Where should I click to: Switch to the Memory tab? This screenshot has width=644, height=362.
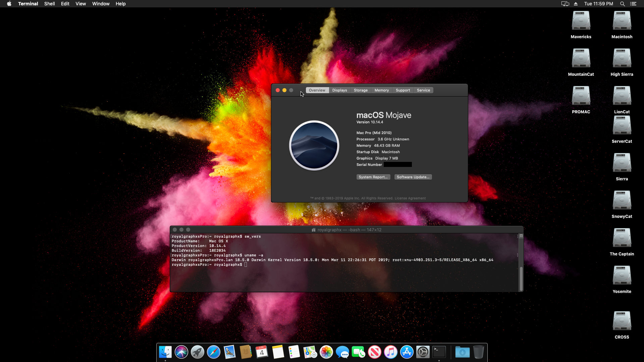(x=382, y=90)
